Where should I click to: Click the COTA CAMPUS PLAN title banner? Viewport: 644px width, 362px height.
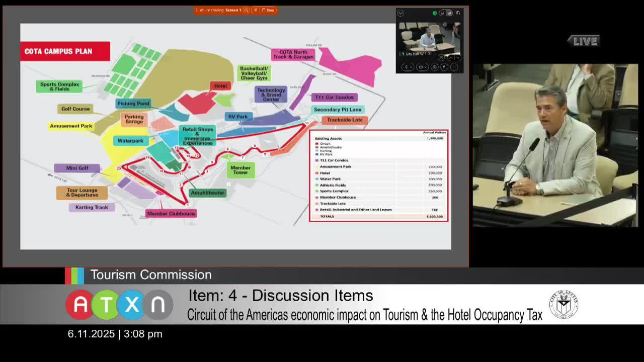click(x=65, y=51)
